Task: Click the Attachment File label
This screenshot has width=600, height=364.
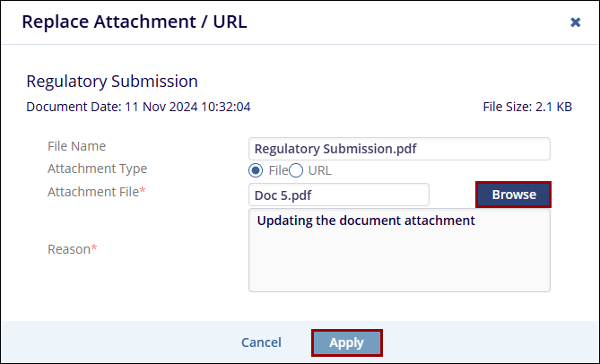Action: tap(93, 191)
